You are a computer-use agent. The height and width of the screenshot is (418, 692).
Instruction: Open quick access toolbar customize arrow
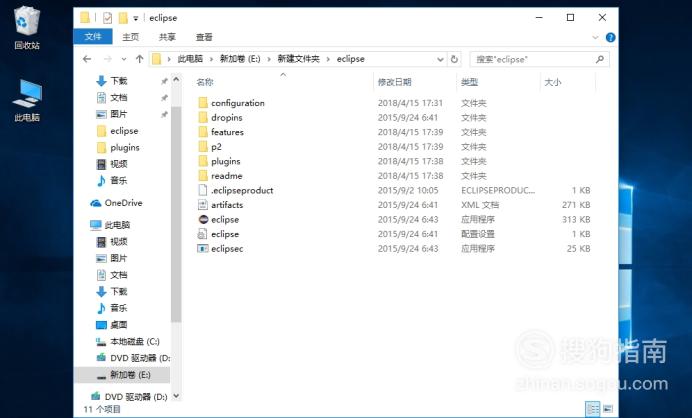pos(135,18)
